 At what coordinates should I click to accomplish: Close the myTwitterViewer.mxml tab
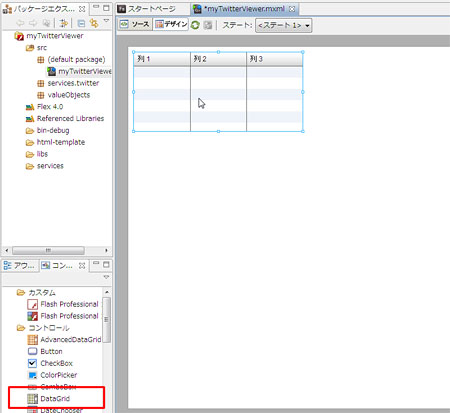(292, 9)
